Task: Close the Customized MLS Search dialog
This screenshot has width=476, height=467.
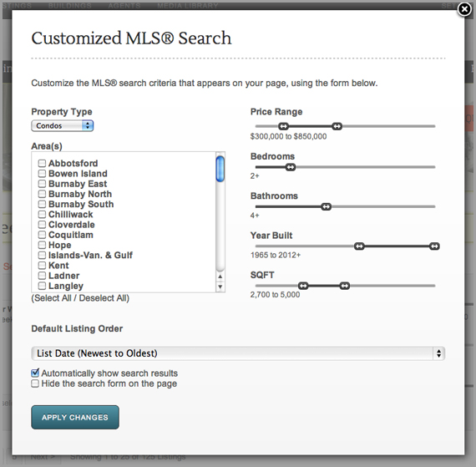Action: 464,9
